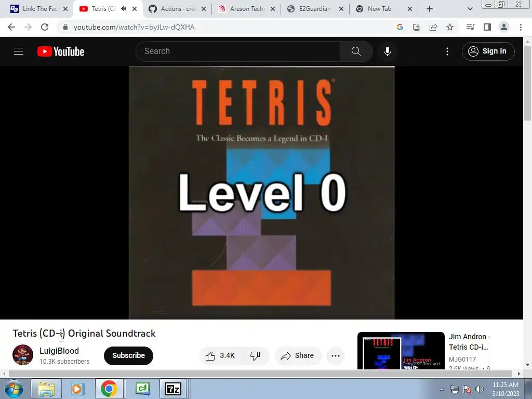
Task: Like the video with 3.4K likes
Action: [220, 355]
